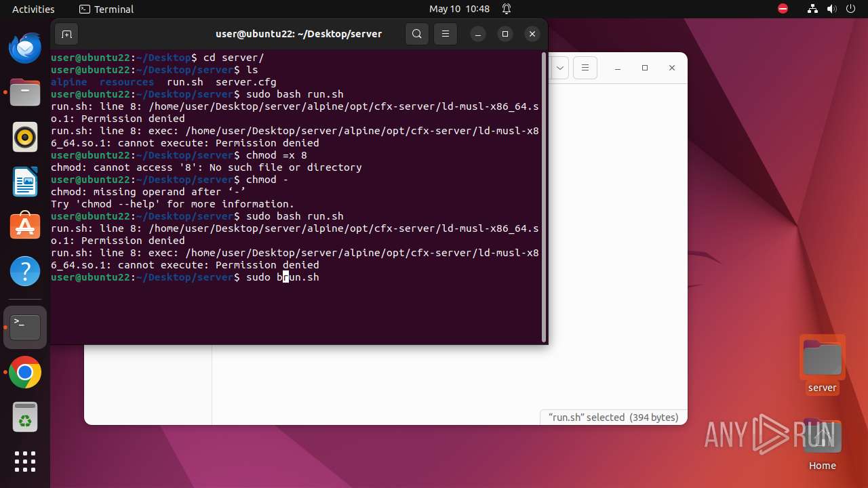Minimize the Files window

click(x=618, y=68)
